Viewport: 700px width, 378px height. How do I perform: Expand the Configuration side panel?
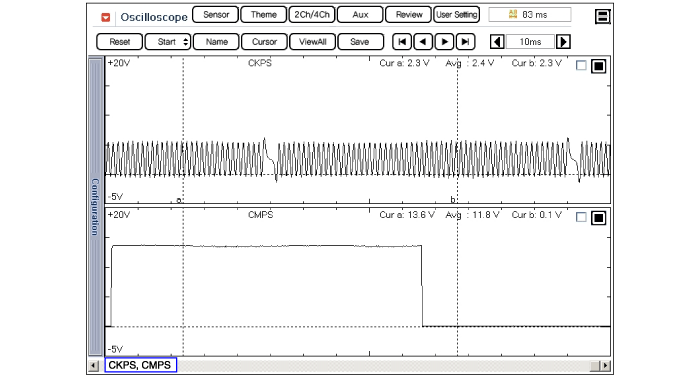[x=95, y=206]
